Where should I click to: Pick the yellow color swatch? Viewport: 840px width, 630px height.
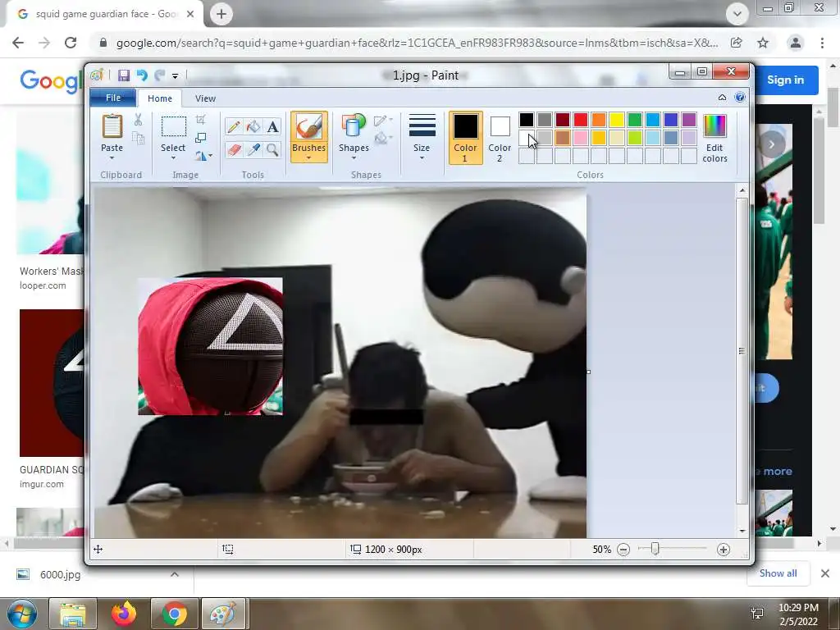click(x=617, y=120)
